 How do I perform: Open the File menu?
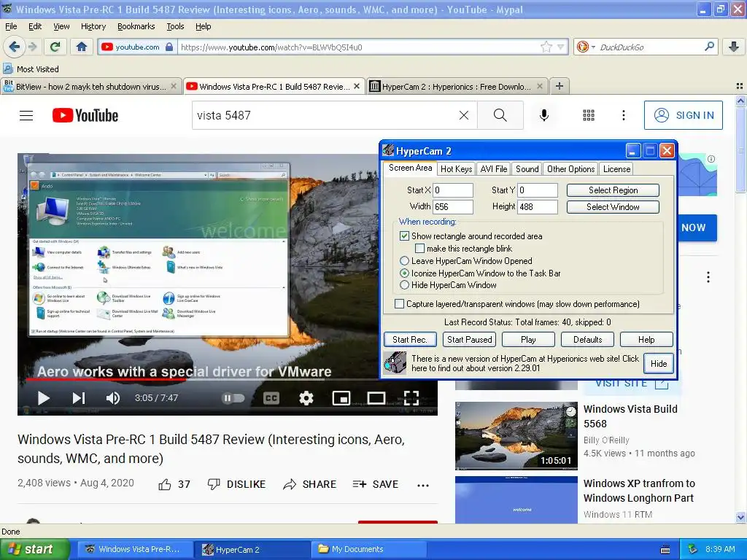[11, 26]
